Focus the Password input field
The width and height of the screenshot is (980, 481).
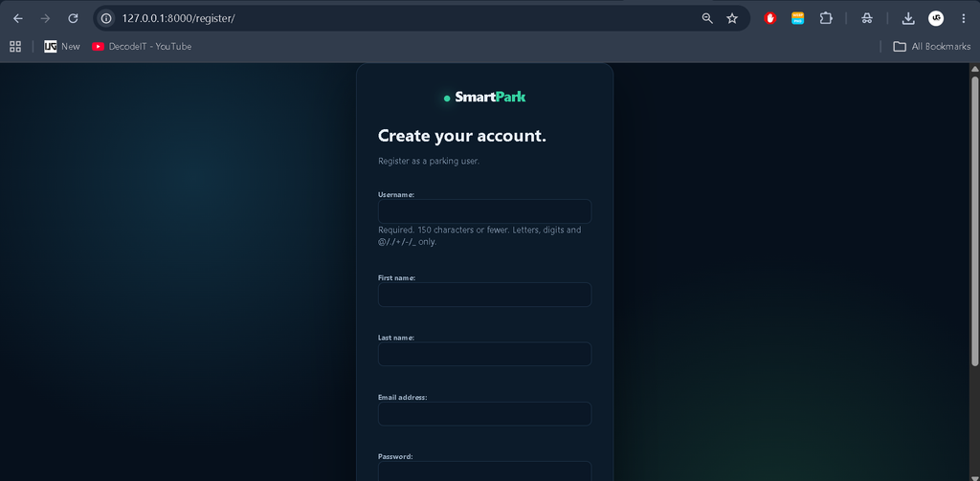[484, 471]
